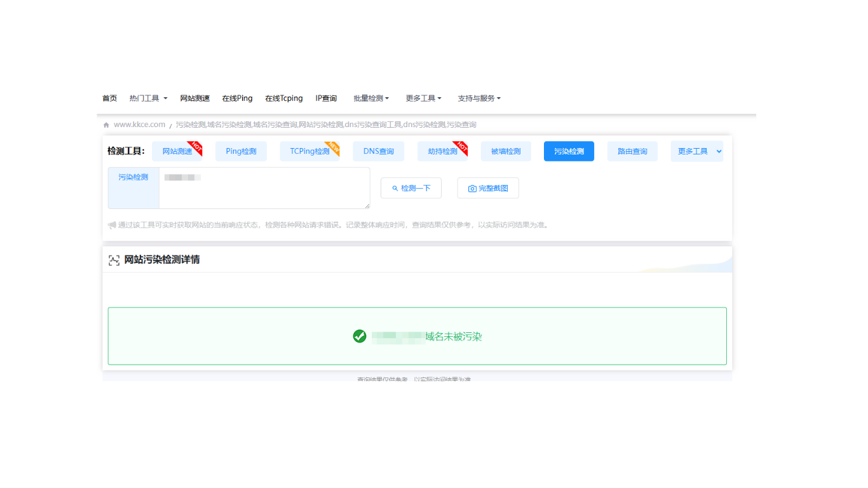The width and height of the screenshot is (868, 488).
Task: Go to 首页 in navigation
Action: [x=109, y=98]
